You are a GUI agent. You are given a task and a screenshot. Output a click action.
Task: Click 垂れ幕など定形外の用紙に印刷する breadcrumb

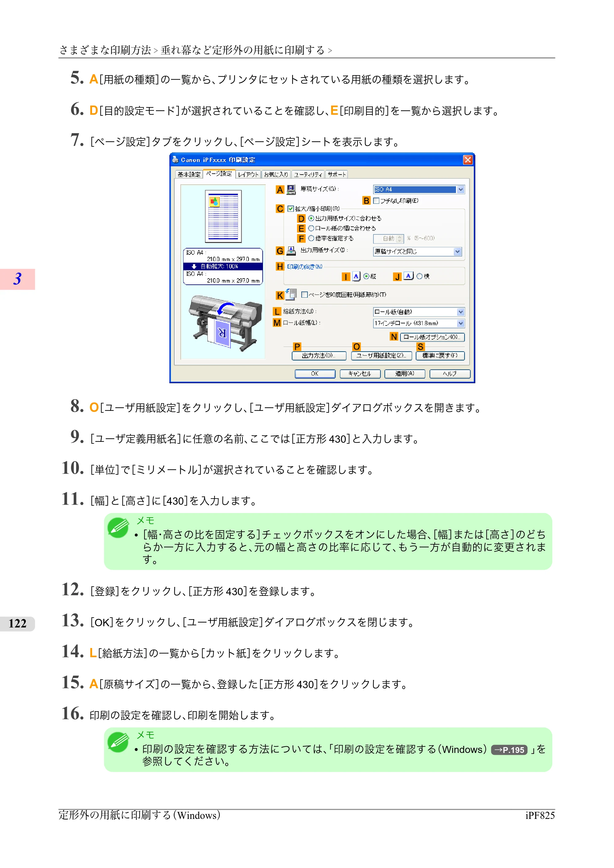[243, 50]
